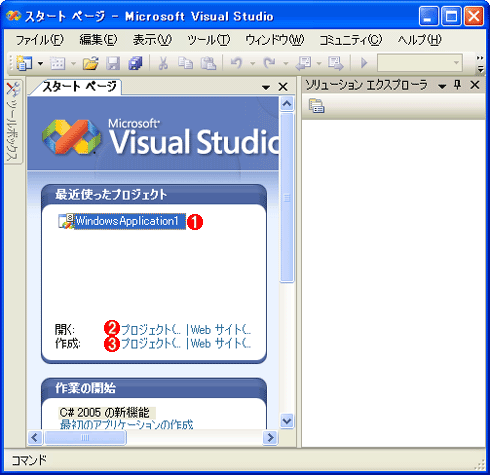490x475 pixels.
Task: Open recent project WindowsApplication1
Action: point(129,221)
